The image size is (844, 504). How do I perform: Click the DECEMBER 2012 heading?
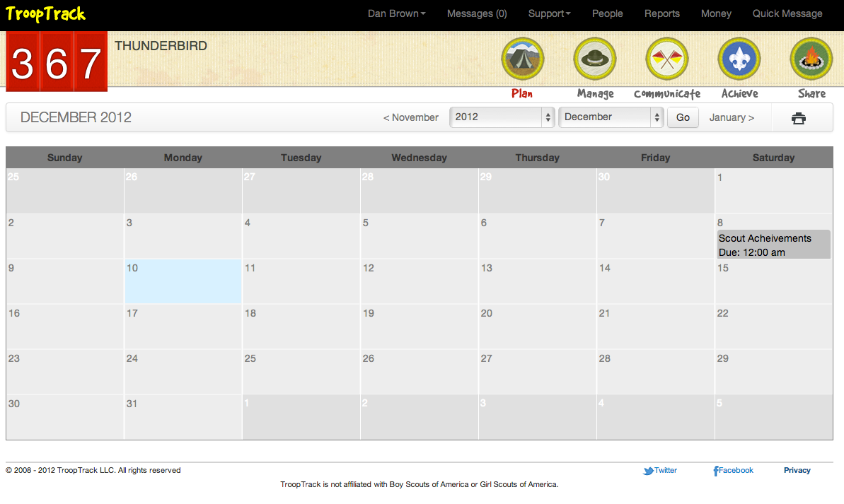click(x=76, y=117)
